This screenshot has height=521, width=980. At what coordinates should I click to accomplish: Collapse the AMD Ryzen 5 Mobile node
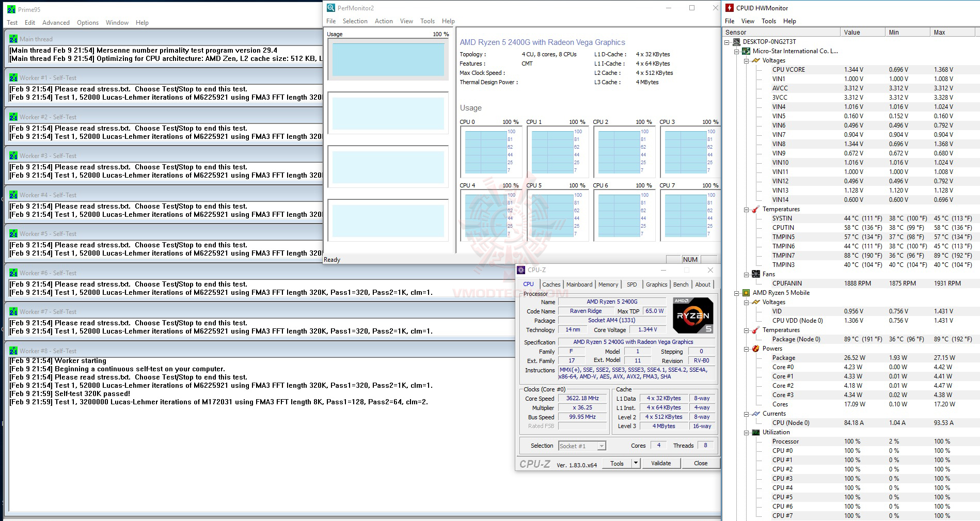pos(737,293)
